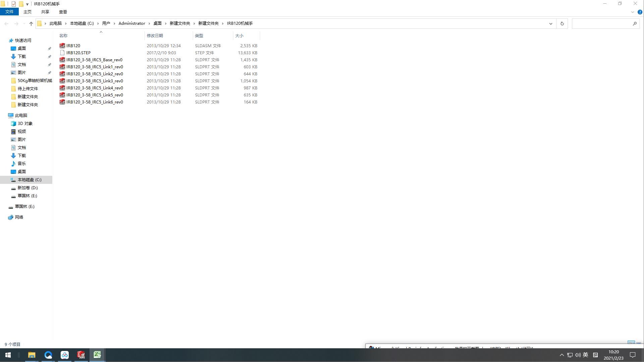Click the up-directory arrow icon

point(31,23)
